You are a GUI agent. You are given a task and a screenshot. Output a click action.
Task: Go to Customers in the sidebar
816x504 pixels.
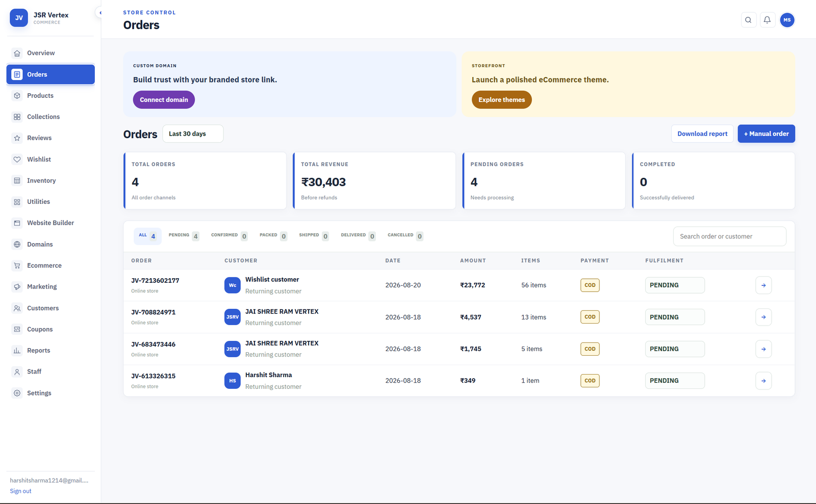pyautogui.click(x=50, y=308)
